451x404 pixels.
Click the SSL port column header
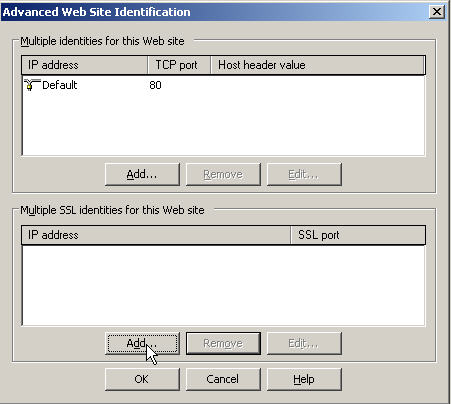[x=358, y=235]
